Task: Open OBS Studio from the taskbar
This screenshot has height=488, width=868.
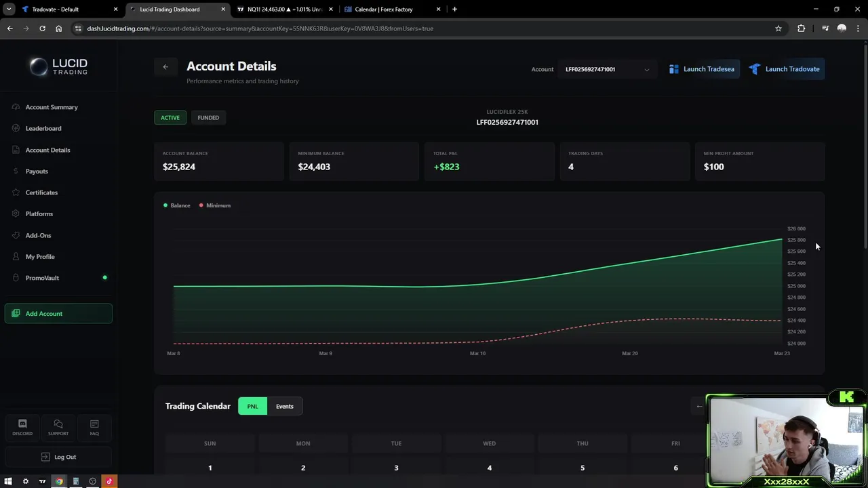Action: [x=93, y=481]
